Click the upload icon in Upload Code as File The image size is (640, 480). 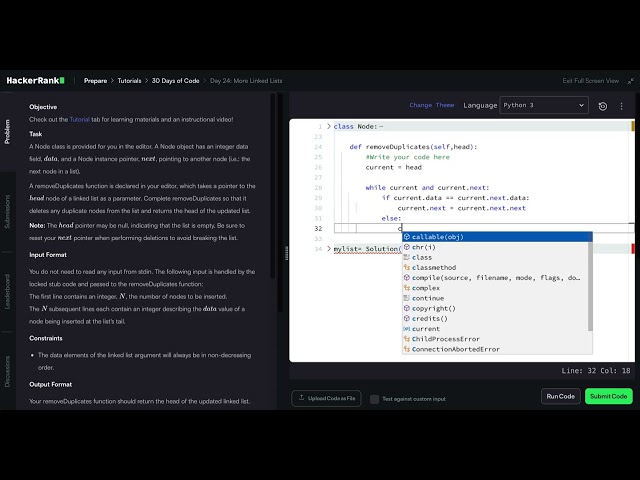tap(302, 398)
